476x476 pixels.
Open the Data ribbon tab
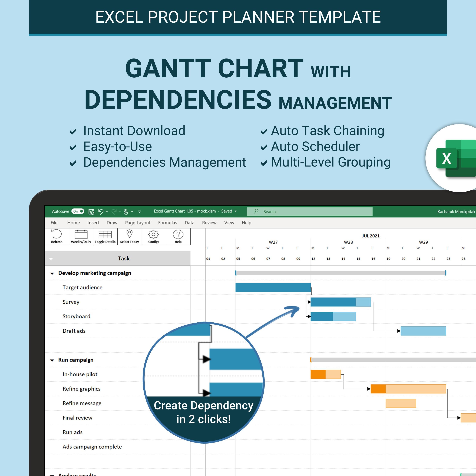(190, 223)
